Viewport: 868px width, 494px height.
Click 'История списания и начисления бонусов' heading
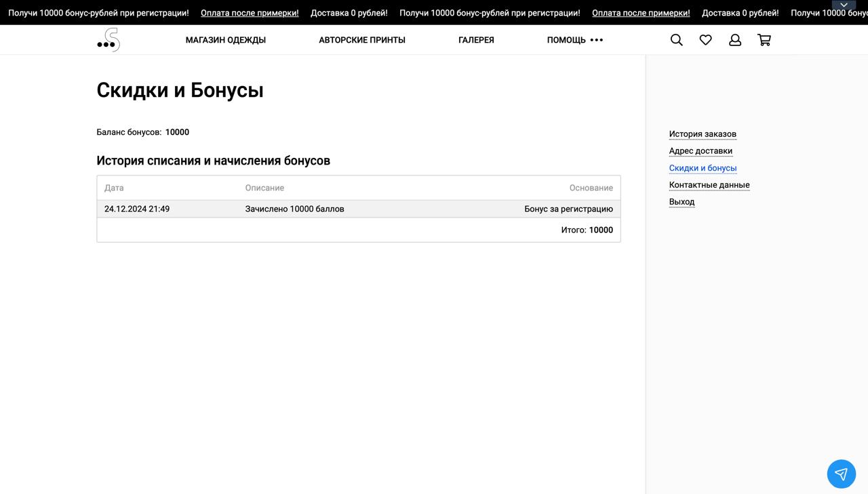[x=213, y=161]
